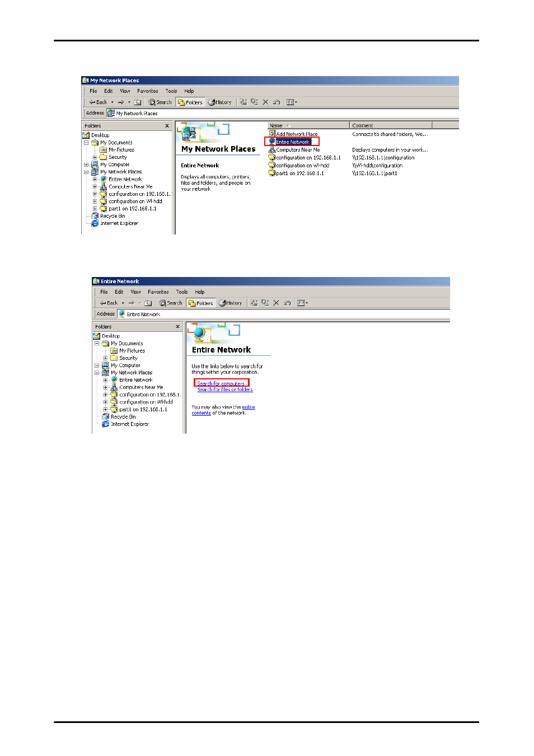Screen dimensions: 534x756
Task: Select configuration on Wl-hdd in file list
Action: [299, 166]
